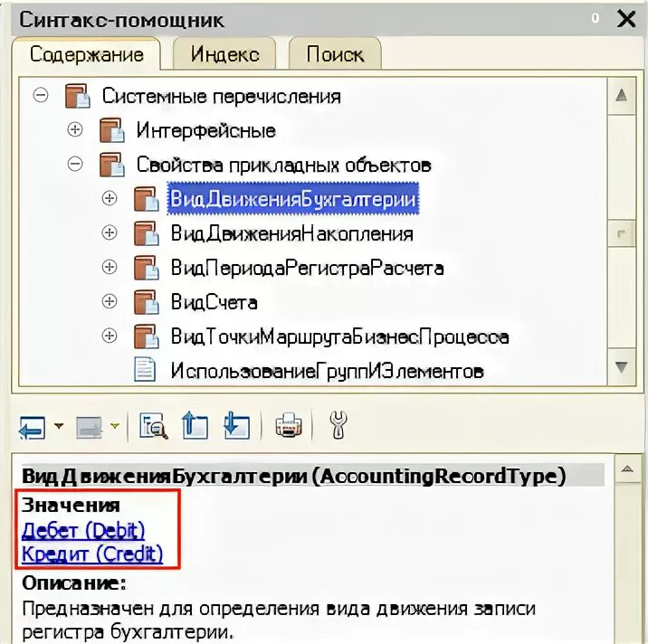Open the Forward history dropdown arrow
Image resolution: width=648 pixels, height=644 pixels.
[x=115, y=425]
